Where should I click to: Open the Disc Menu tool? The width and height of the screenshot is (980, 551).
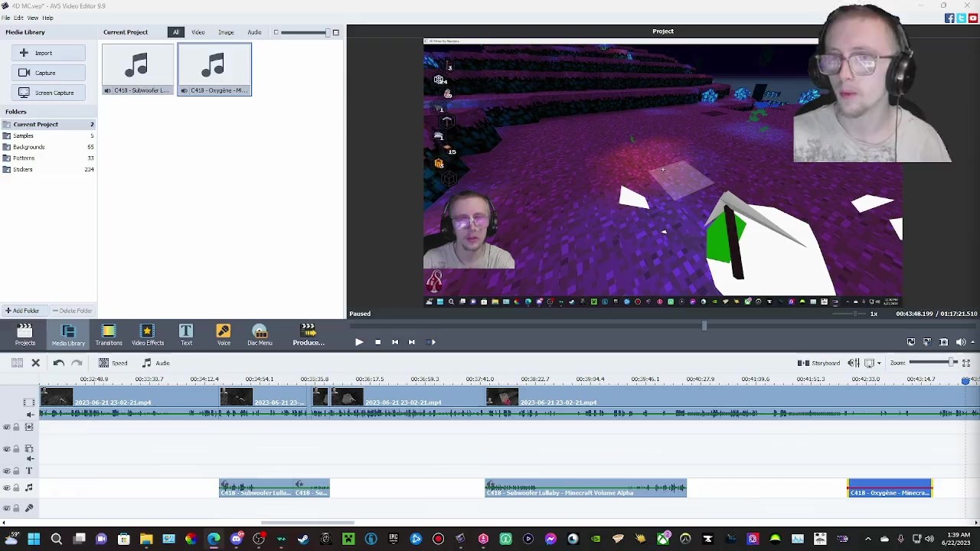point(260,334)
